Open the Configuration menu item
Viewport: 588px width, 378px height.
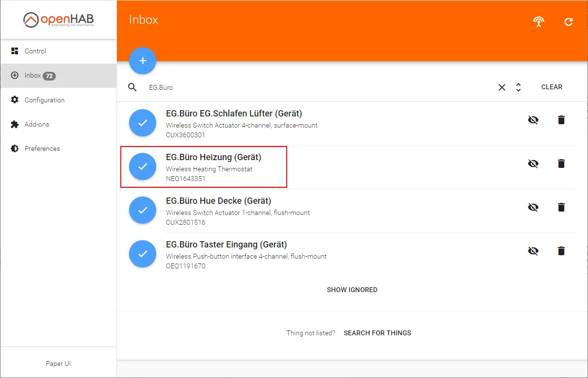click(x=58, y=100)
